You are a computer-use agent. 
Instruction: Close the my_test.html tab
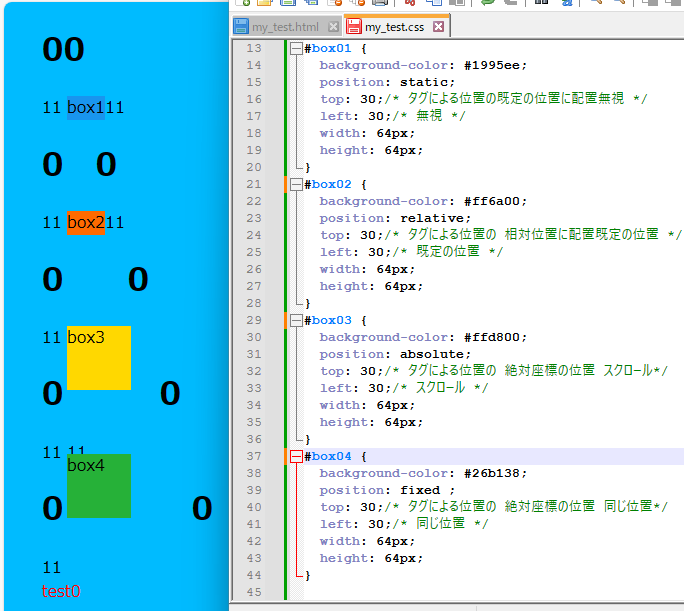click(x=333, y=27)
